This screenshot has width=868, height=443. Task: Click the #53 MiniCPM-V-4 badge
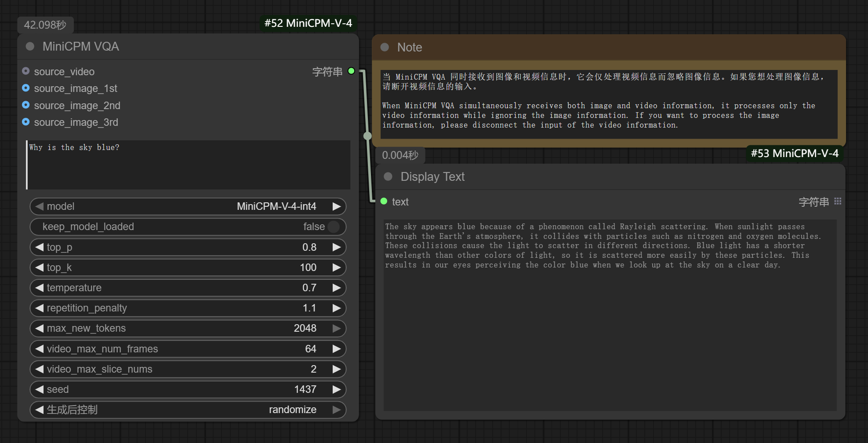click(x=795, y=153)
